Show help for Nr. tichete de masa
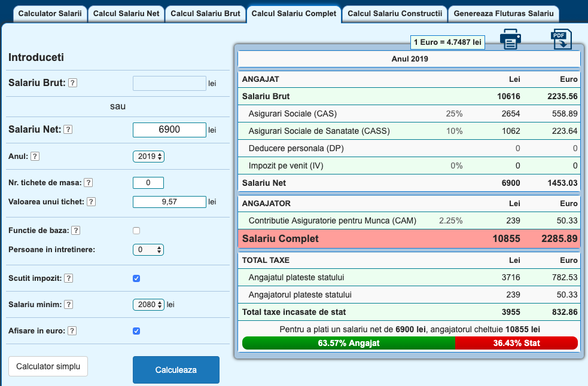 click(88, 183)
